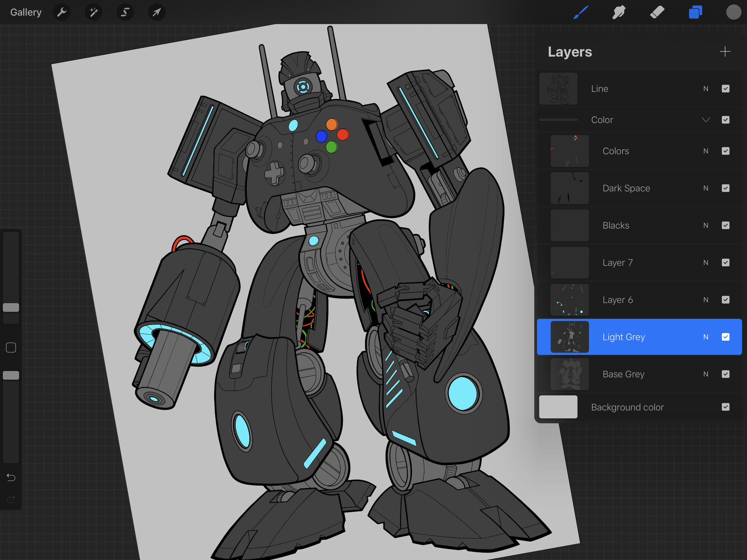Select the Dark Space layer
The height and width of the screenshot is (560, 747).
639,188
